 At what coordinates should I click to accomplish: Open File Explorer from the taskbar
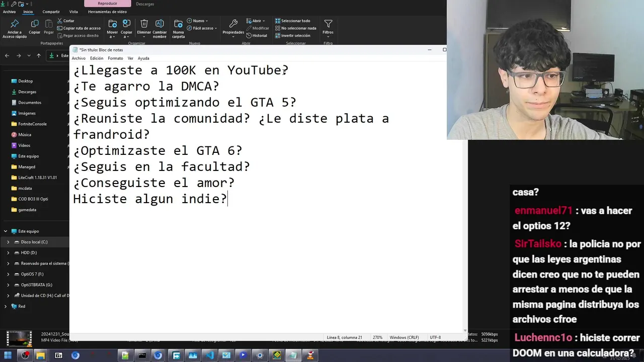[40, 355]
